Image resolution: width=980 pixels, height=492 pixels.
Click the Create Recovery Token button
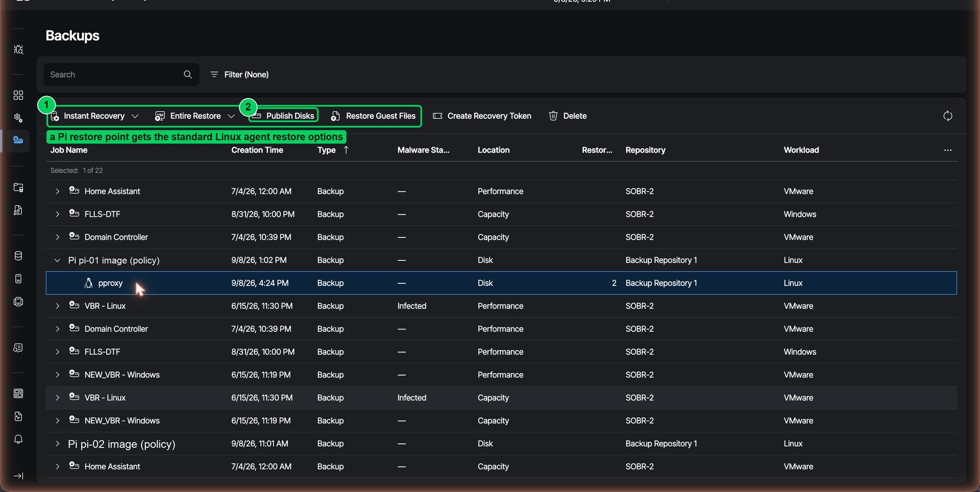tap(482, 116)
